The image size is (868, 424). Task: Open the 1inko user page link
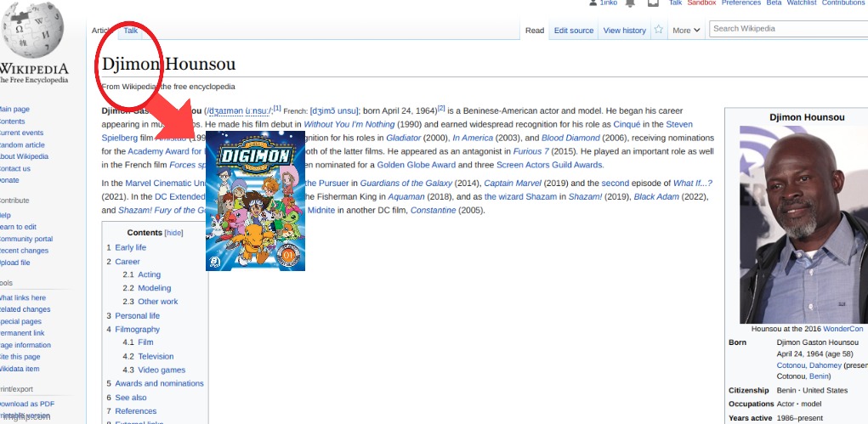pyautogui.click(x=609, y=3)
